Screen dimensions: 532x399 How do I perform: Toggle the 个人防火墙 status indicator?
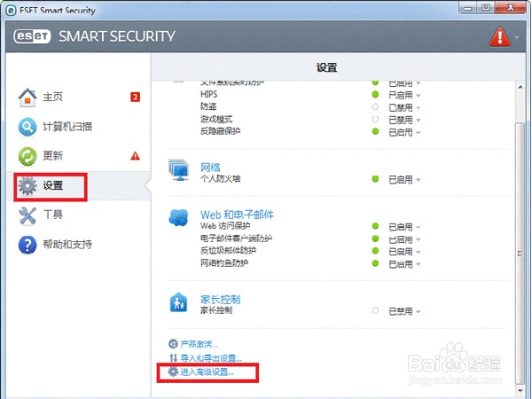pos(376,180)
